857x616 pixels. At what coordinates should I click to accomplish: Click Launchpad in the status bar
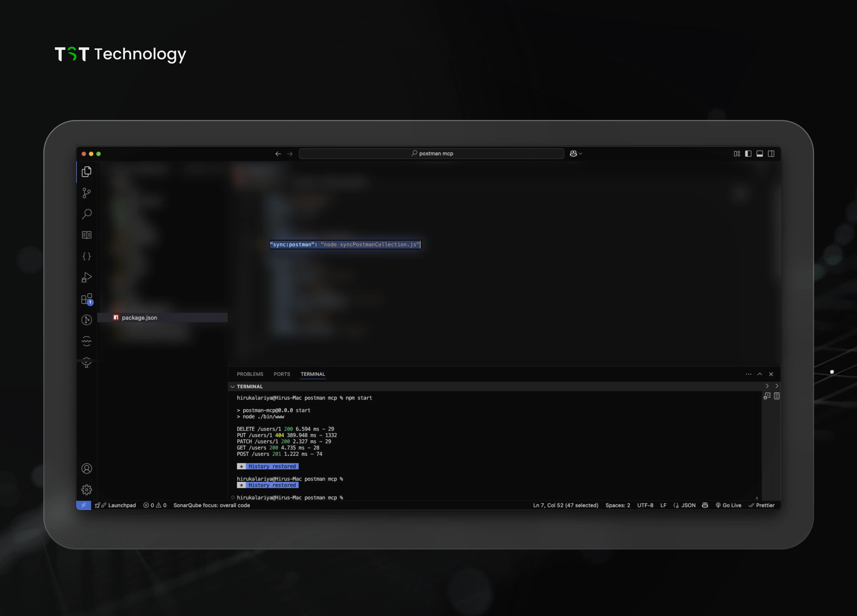115,505
